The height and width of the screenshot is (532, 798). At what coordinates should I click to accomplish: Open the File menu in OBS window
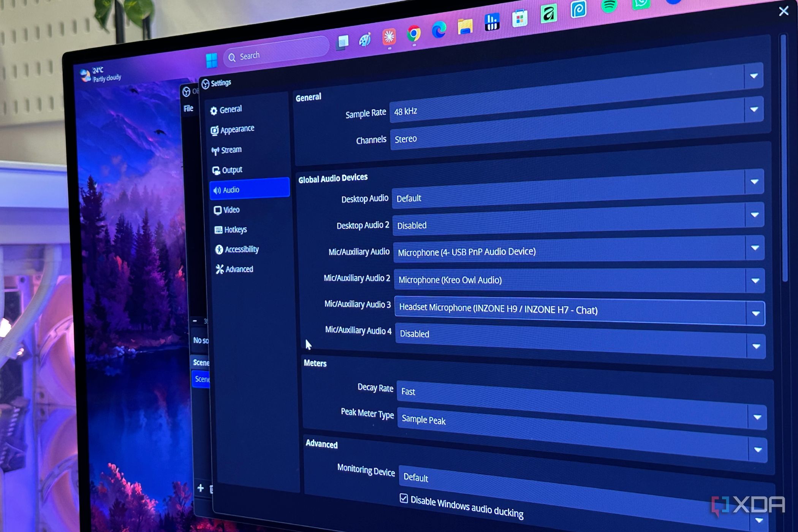point(189,109)
